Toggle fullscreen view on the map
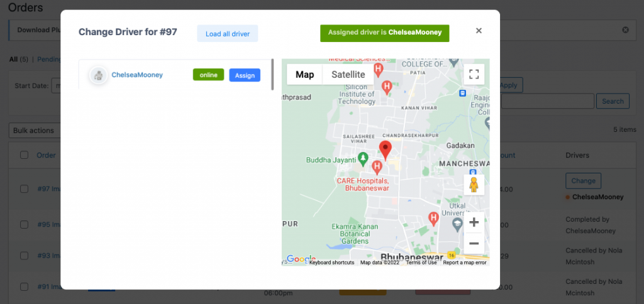The image size is (644, 304). point(474,75)
